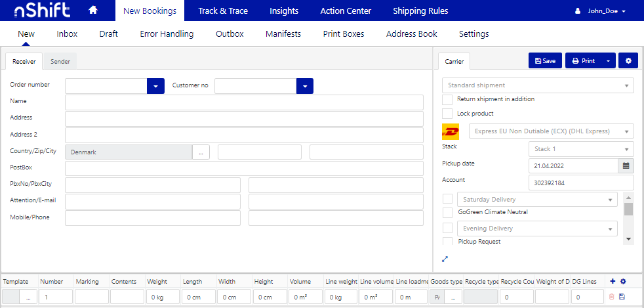The height and width of the screenshot is (308, 644).
Task: Open the Print Boxes sub-tab
Action: coord(344,33)
